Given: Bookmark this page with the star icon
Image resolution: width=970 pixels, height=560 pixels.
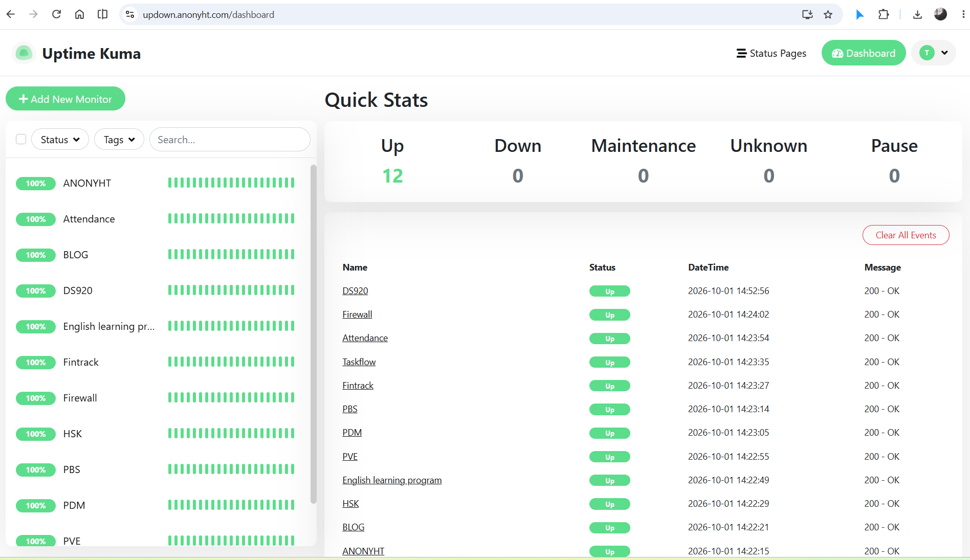Looking at the screenshot, I should click(828, 14).
